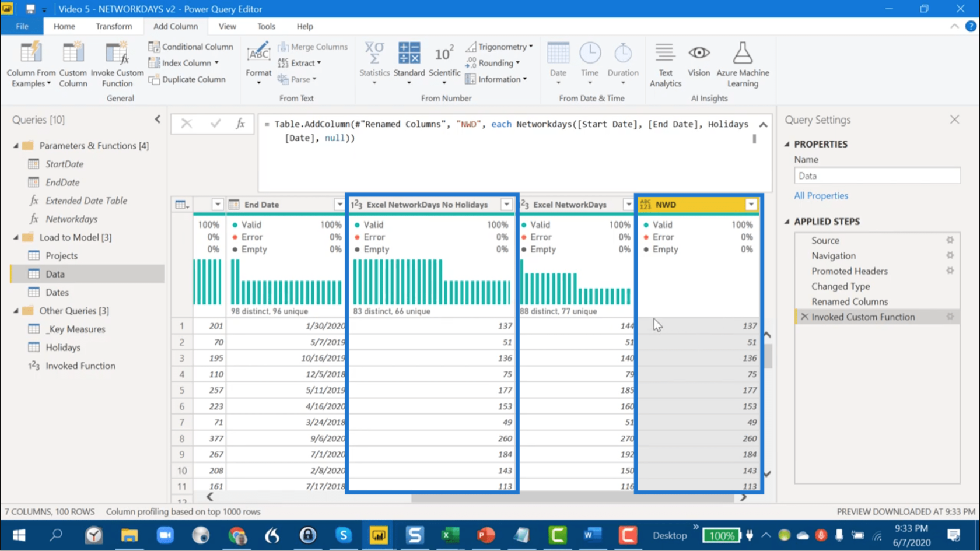The image size is (980, 551).
Task: Open the Extract dropdown
Action: click(x=299, y=63)
